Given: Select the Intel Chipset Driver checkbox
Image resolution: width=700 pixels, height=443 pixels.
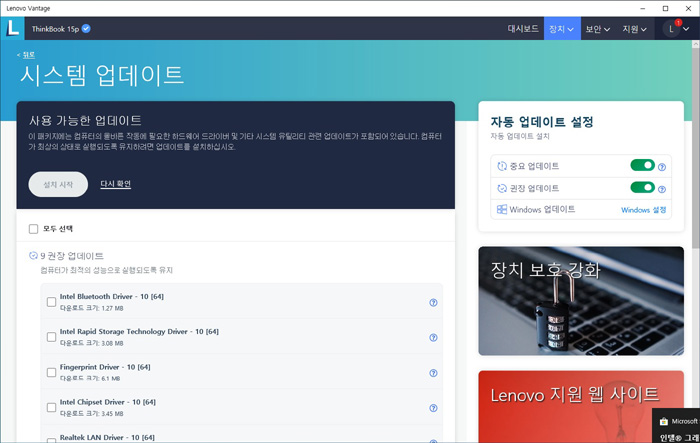Looking at the screenshot, I should tap(51, 407).
